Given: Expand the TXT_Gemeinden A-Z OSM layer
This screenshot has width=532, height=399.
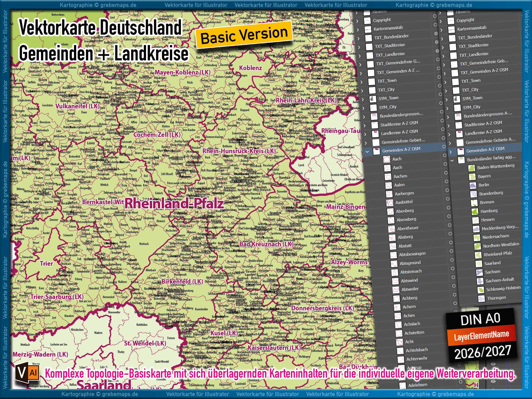Looking at the screenshot, I should [445, 74].
